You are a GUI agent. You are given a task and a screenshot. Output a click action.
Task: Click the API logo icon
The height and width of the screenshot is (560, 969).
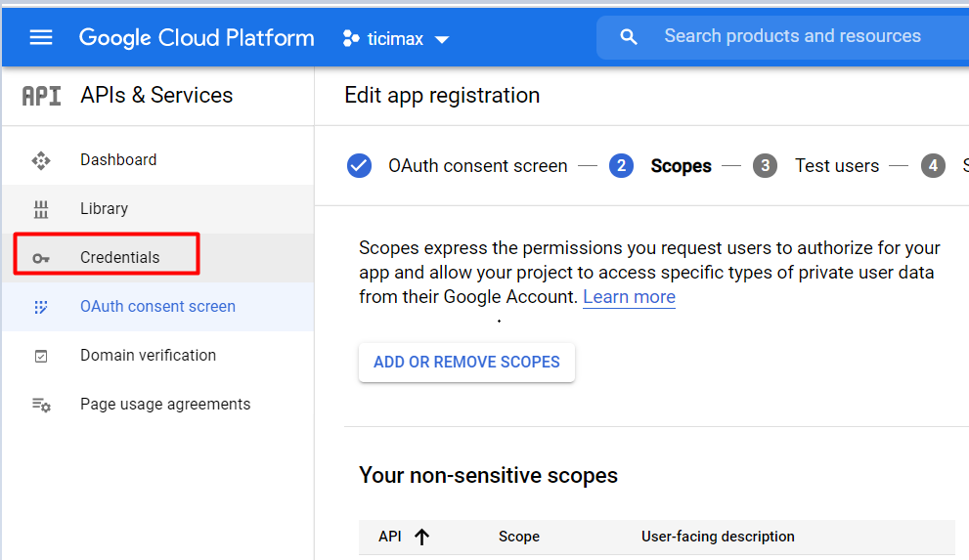point(41,96)
